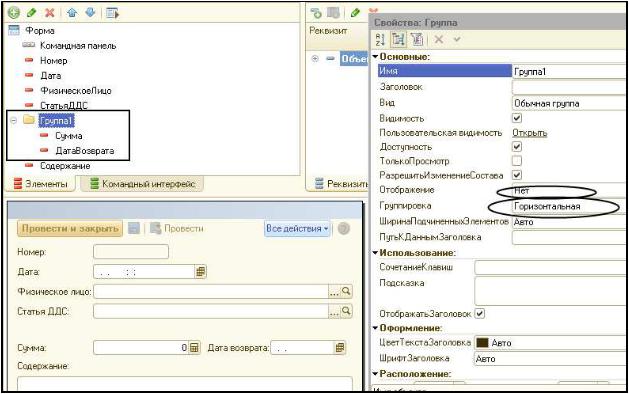
Task: Click the green Add element icon
Action: [x=14, y=13]
